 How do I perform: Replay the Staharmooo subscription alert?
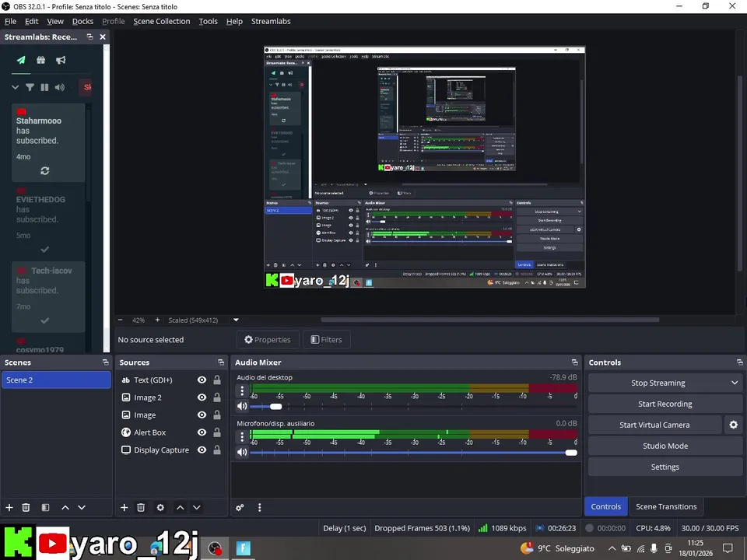pos(45,170)
